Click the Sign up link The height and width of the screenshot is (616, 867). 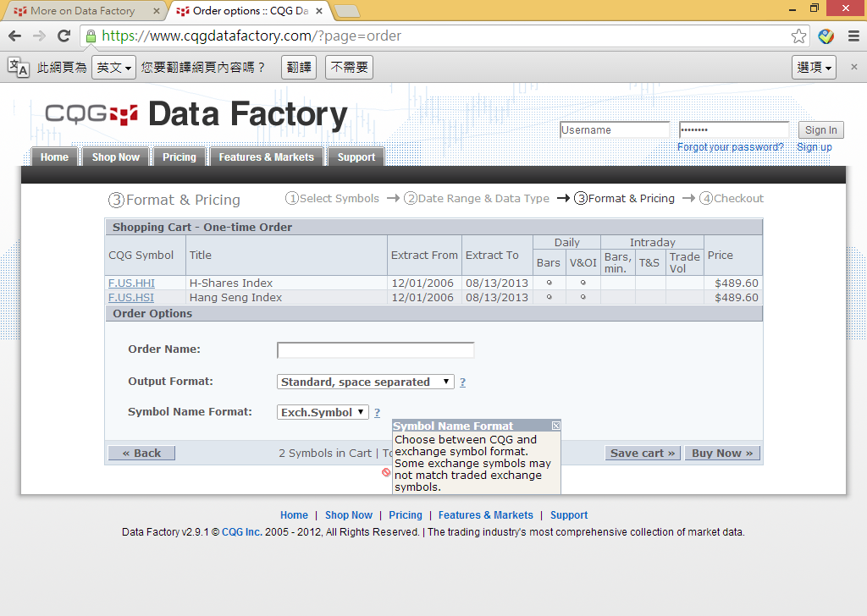(x=814, y=147)
